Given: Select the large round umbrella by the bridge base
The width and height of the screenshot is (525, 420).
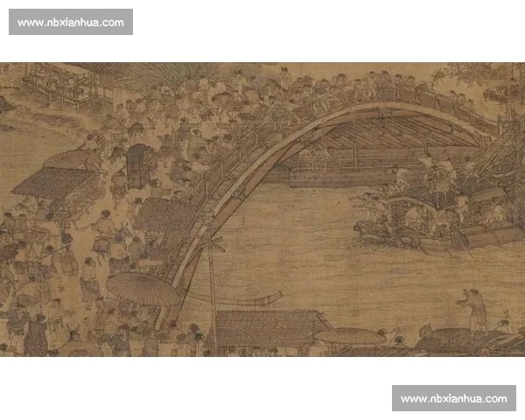Looking at the screenshot, I should (143, 289).
